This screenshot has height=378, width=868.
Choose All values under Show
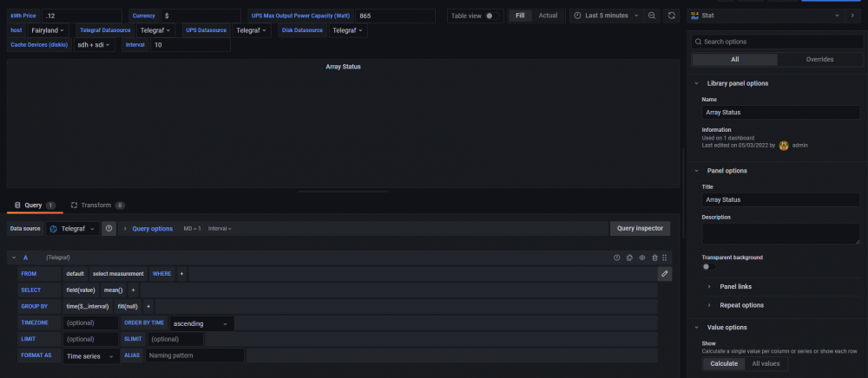point(766,363)
